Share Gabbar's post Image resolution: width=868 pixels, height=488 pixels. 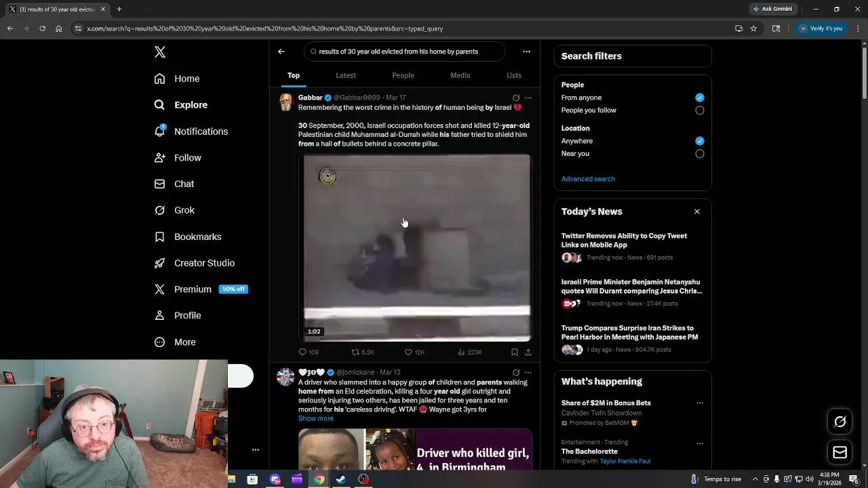528,352
